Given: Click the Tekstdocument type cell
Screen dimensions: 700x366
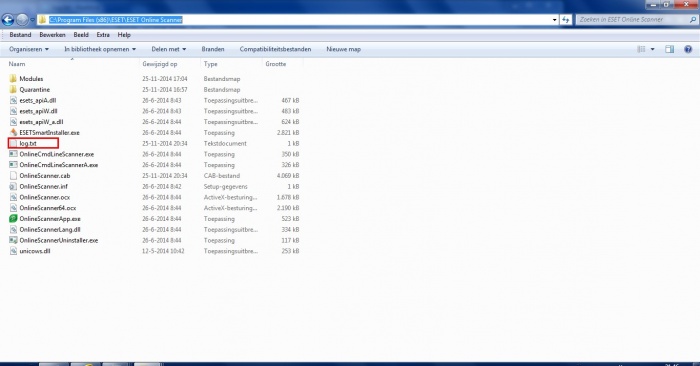Looking at the screenshot, I should coord(225,143).
